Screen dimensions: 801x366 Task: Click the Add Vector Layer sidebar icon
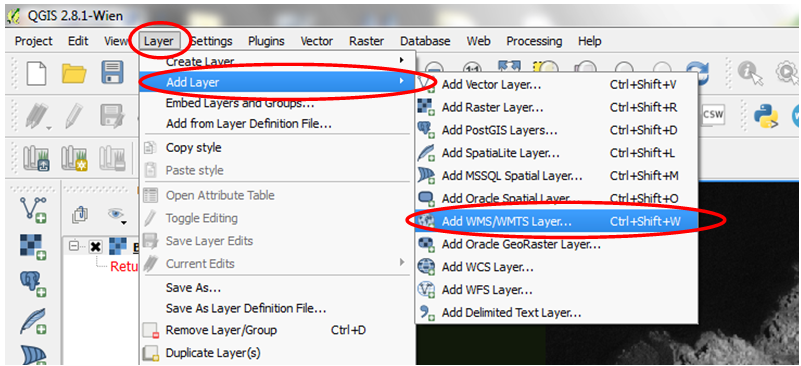[x=33, y=210]
